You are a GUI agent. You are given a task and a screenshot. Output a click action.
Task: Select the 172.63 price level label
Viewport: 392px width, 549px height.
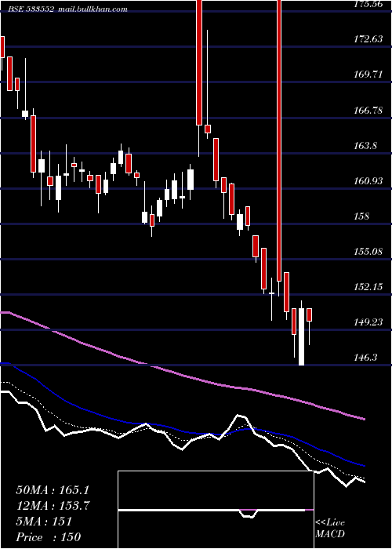[x=368, y=39]
